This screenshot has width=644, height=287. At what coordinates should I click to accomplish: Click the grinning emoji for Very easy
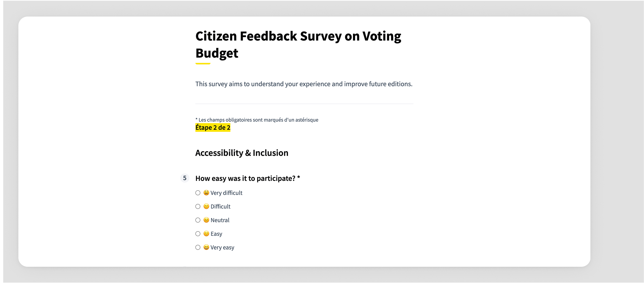tap(206, 247)
